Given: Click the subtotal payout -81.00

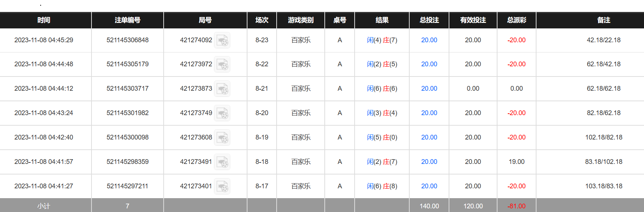Looking at the screenshot, I should [516, 206].
